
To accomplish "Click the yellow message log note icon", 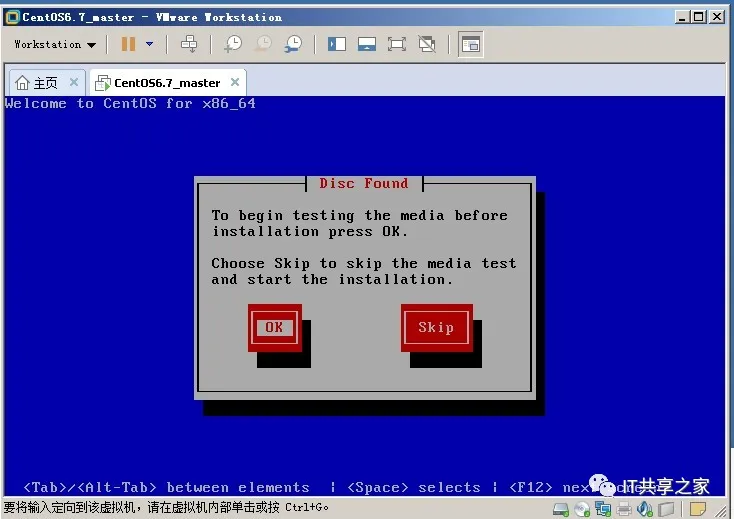I will (697, 509).
